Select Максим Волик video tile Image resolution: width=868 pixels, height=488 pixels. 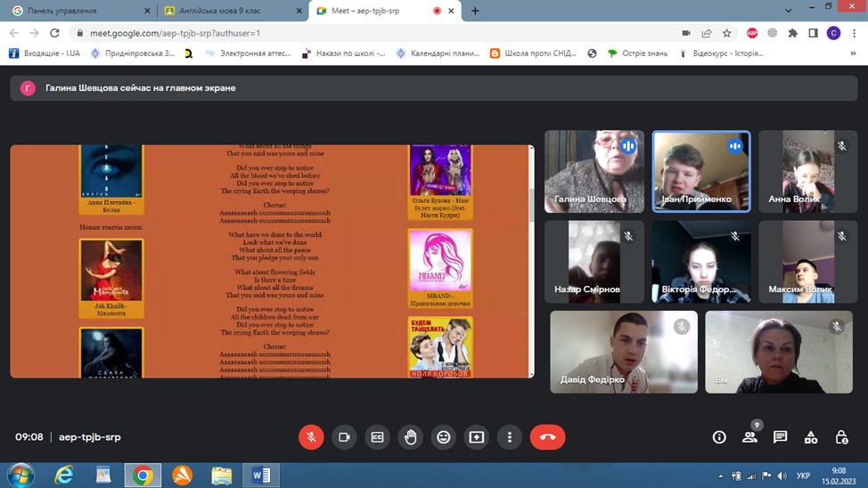807,262
